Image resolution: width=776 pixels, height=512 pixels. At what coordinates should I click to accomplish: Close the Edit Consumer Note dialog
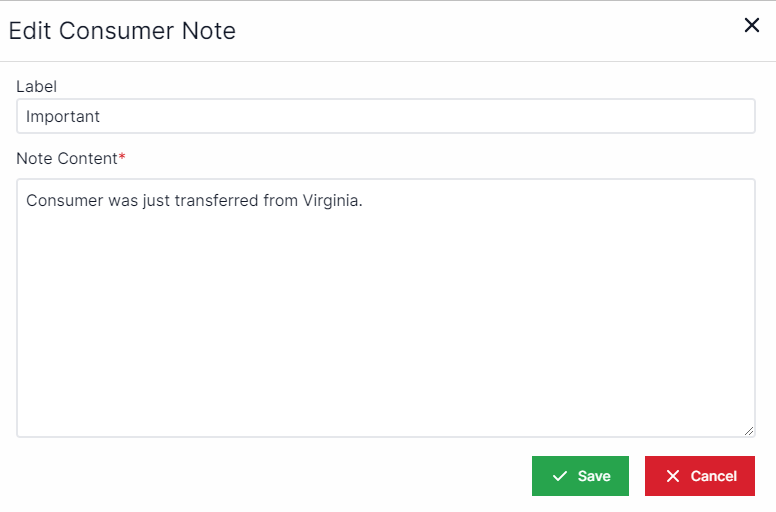(x=752, y=25)
